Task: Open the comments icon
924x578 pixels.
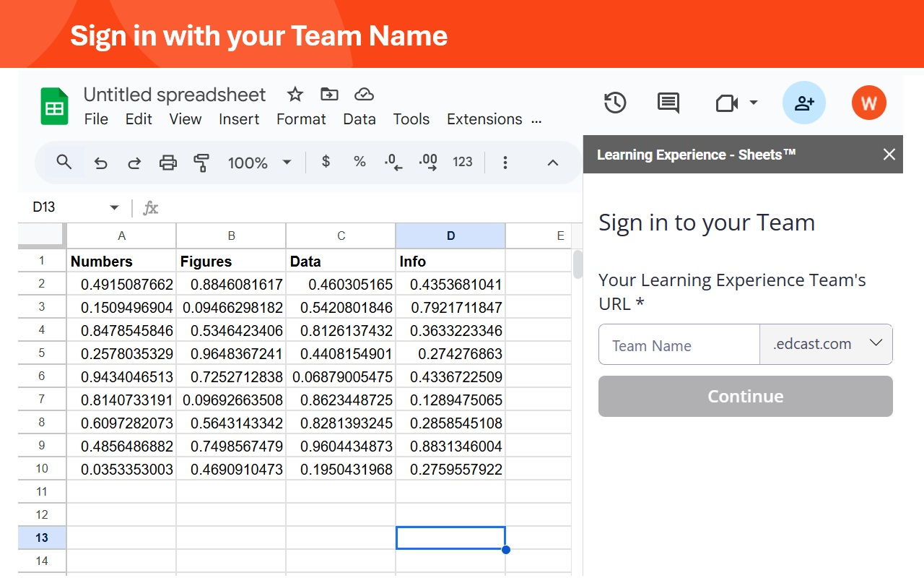Action: click(668, 103)
